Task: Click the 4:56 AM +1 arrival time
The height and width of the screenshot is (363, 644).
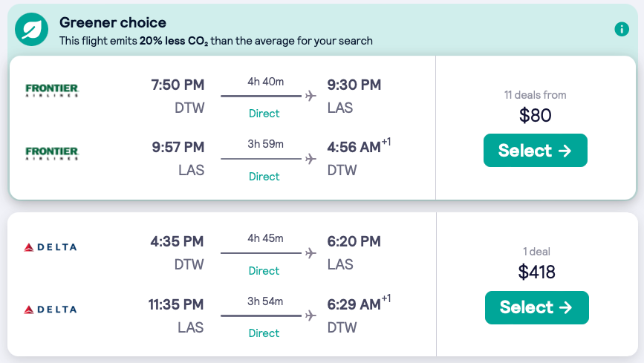Action: coord(354,148)
